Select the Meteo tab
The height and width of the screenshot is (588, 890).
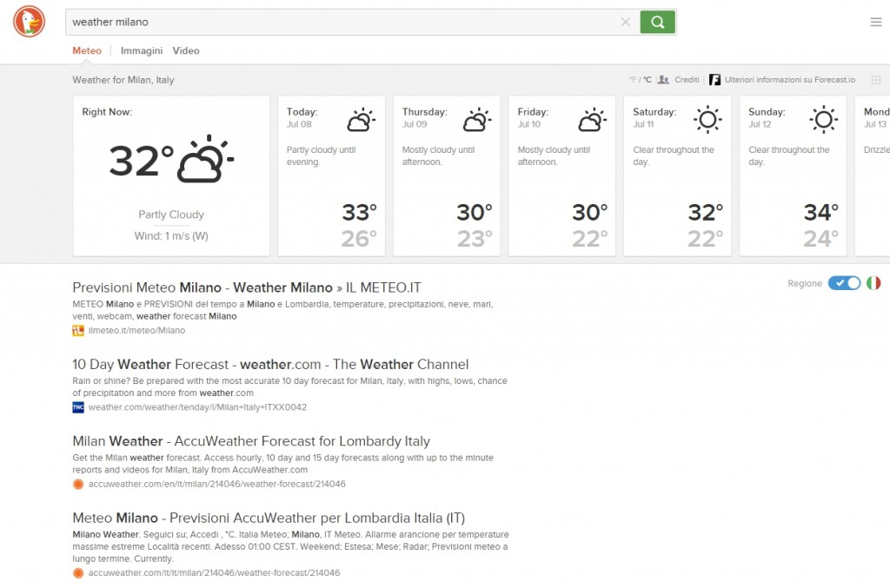coord(87,50)
